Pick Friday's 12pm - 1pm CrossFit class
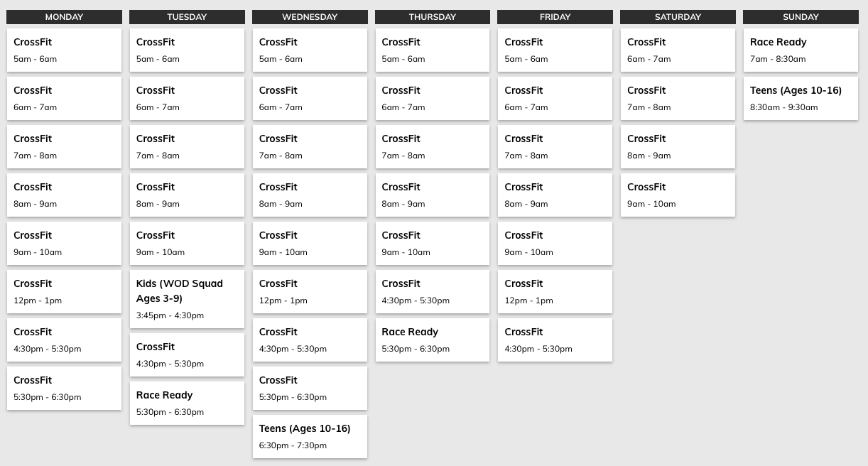 (x=555, y=291)
